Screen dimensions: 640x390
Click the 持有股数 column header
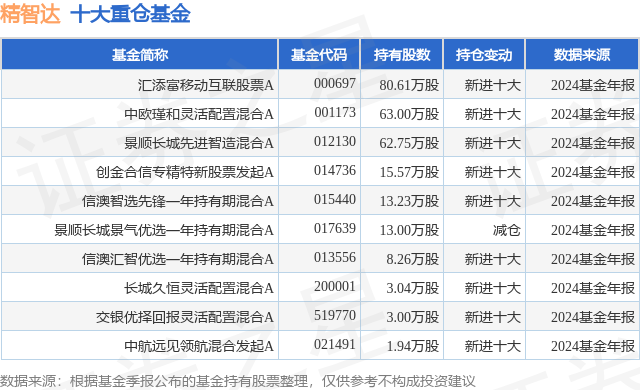[402, 55]
